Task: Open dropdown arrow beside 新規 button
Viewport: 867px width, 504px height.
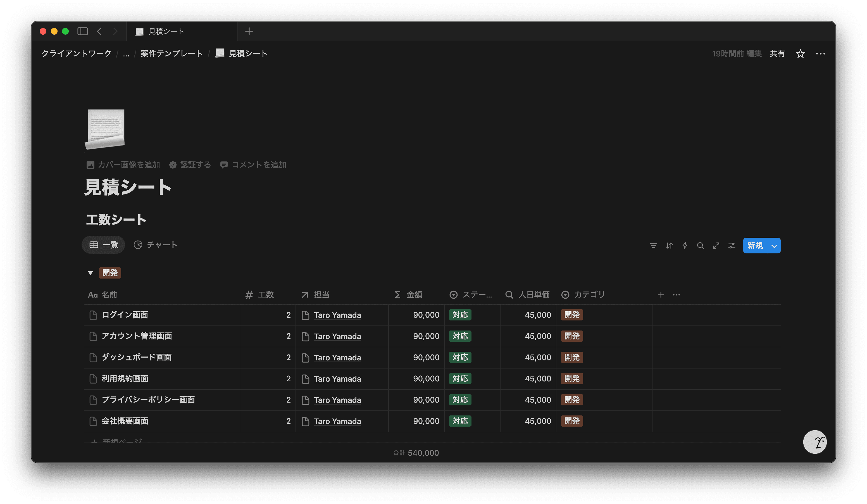Action: pyautogui.click(x=774, y=246)
